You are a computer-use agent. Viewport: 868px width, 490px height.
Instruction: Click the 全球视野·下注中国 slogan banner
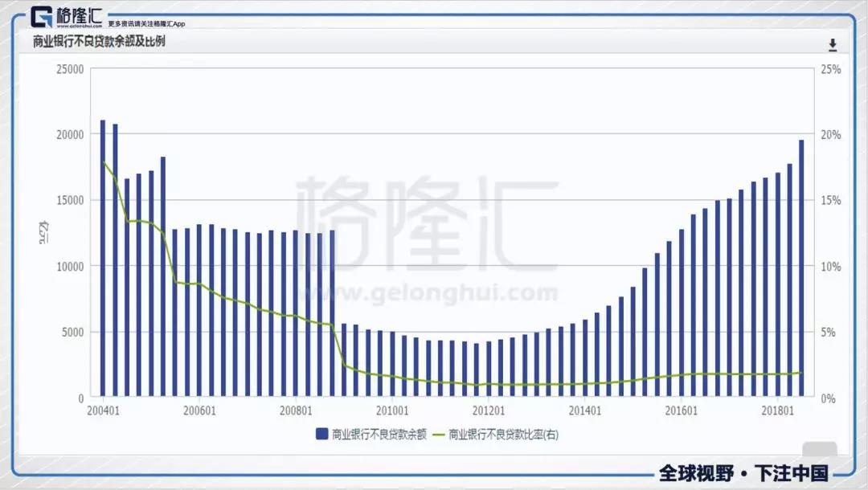point(743,472)
